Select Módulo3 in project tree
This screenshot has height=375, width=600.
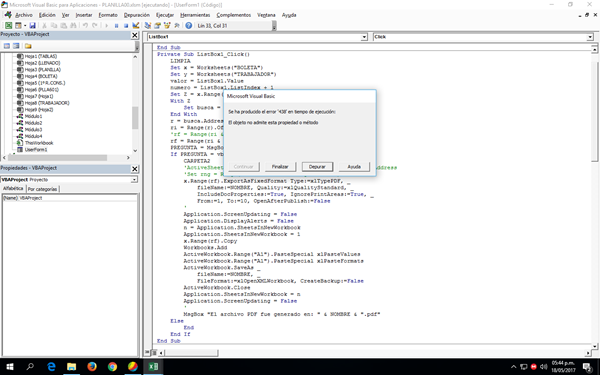tap(33, 130)
